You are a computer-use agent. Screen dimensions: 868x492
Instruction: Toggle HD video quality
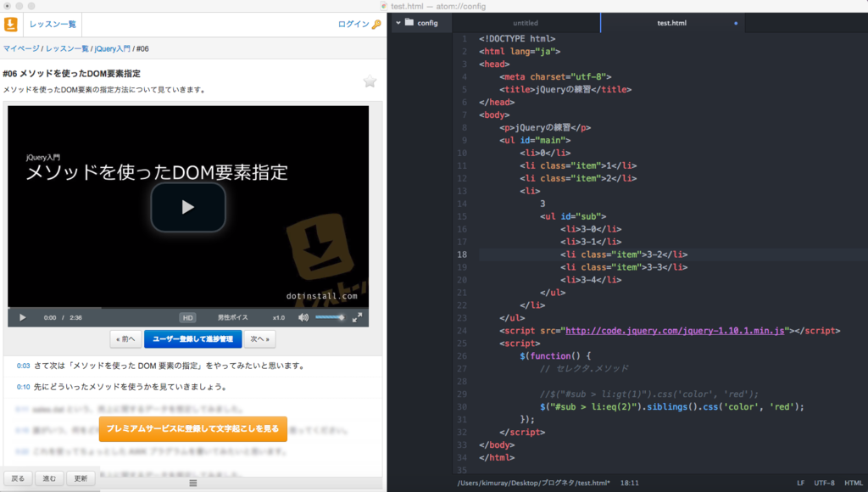pyautogui.click(x=187, y=317)
